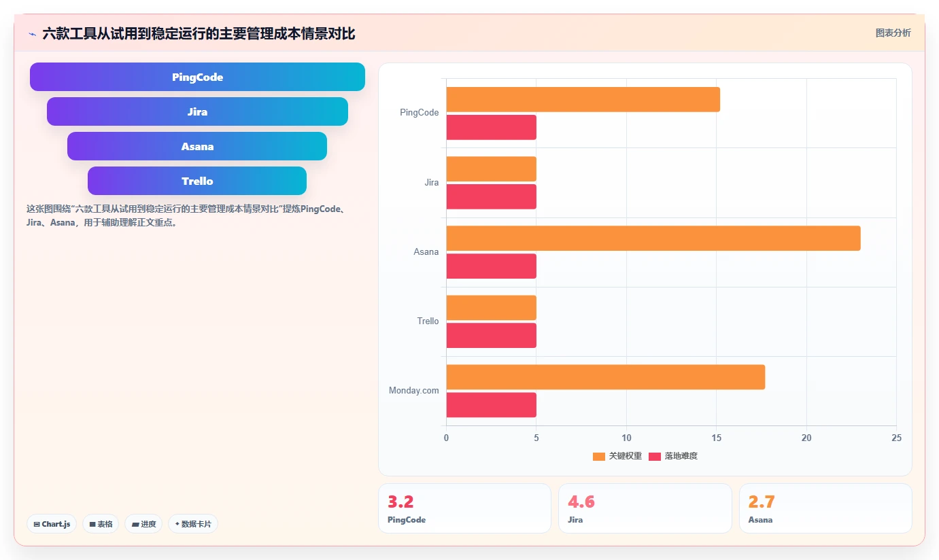The width and height of the screenshot is (939, 560).
Task: Select the Trello funnel bar
Action: (x=197, y=181)
